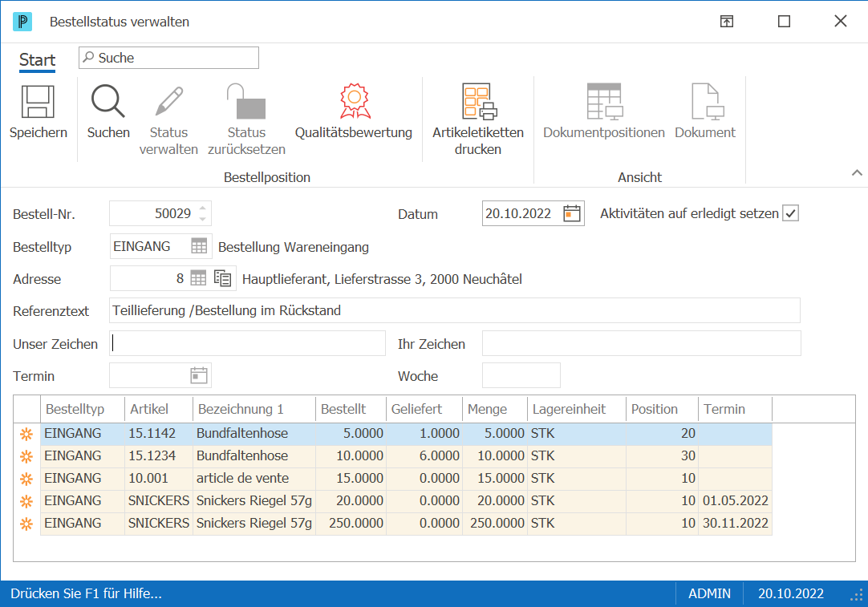Click Status zurücksetzen padlock icon
The width and height of the screenshot is (868, 607).
pos(246,101)
